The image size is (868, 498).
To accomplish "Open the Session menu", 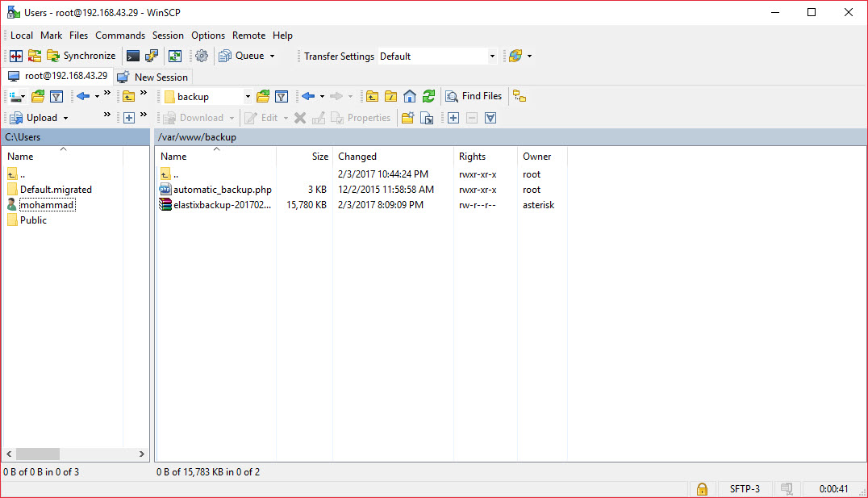I will point(168,36).
